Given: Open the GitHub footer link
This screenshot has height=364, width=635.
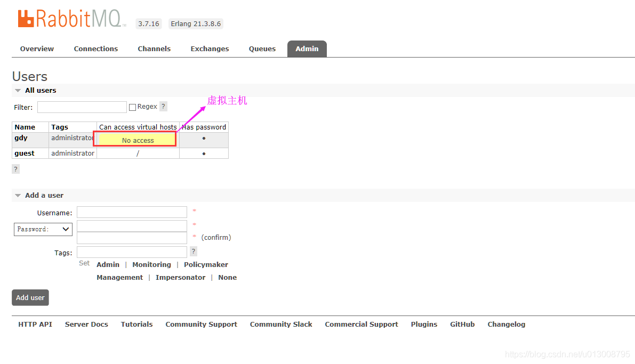Looking at the screenshot, I should (462, 325).
